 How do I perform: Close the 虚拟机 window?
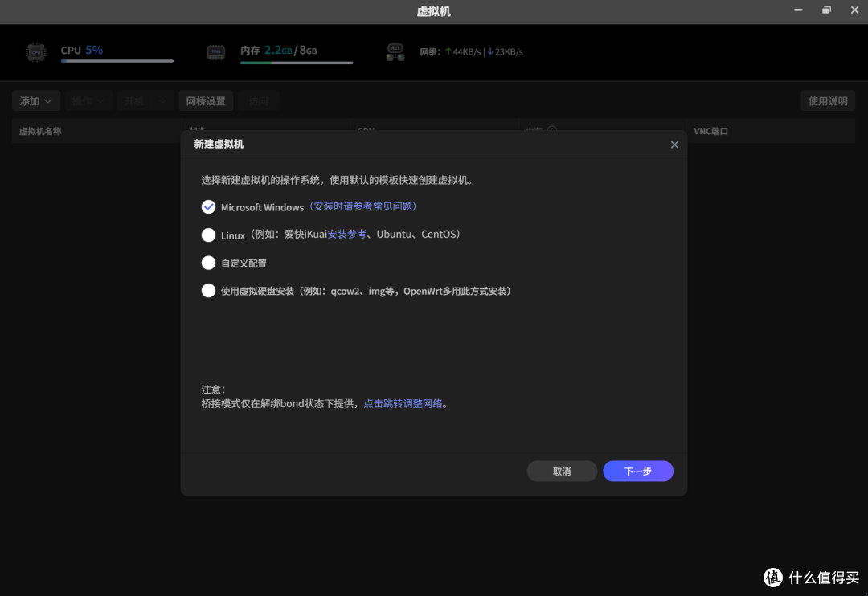(854, 10)
